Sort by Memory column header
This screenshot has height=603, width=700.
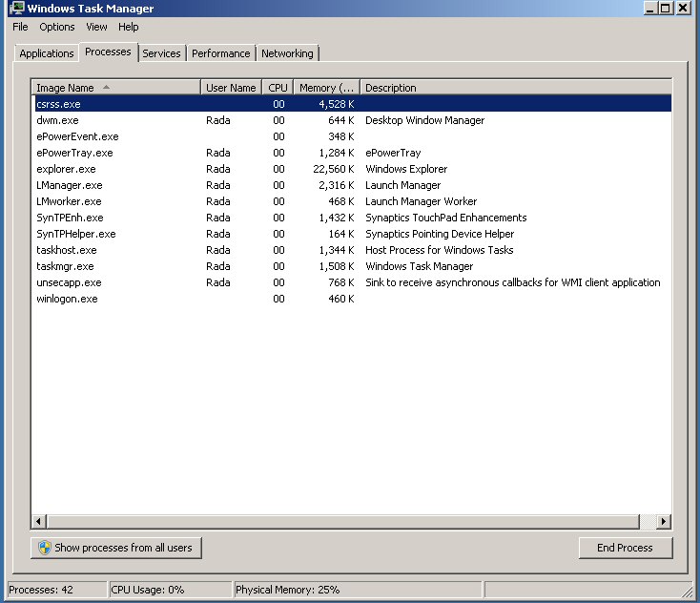pos(326,88)
